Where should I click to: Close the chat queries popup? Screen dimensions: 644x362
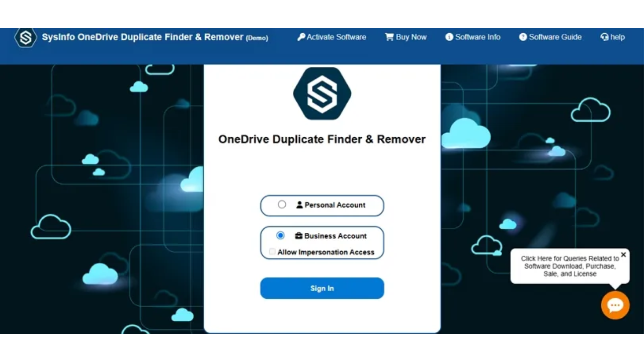623,254
